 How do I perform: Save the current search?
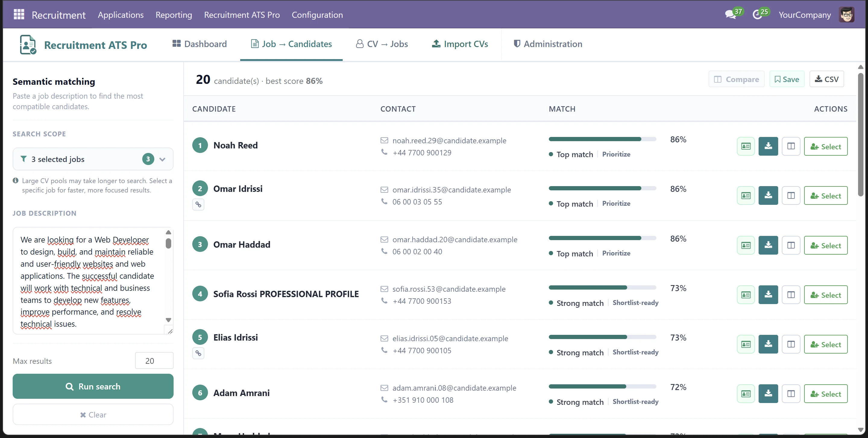tap(787, 79)
